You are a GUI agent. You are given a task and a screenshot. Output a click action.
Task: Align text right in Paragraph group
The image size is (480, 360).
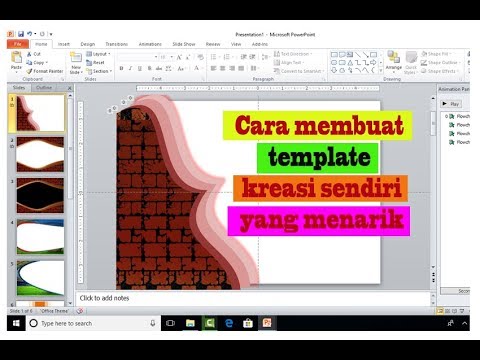(x=232, y=68)
